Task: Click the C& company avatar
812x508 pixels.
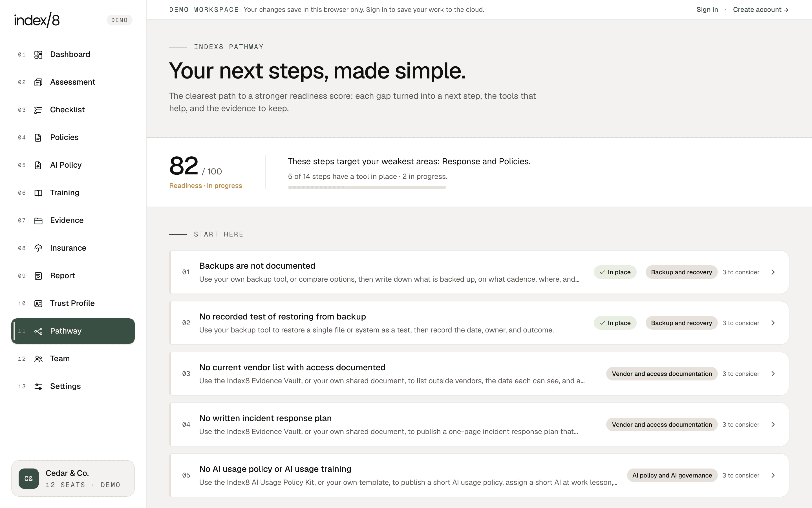Action: (x=29, y=478)
